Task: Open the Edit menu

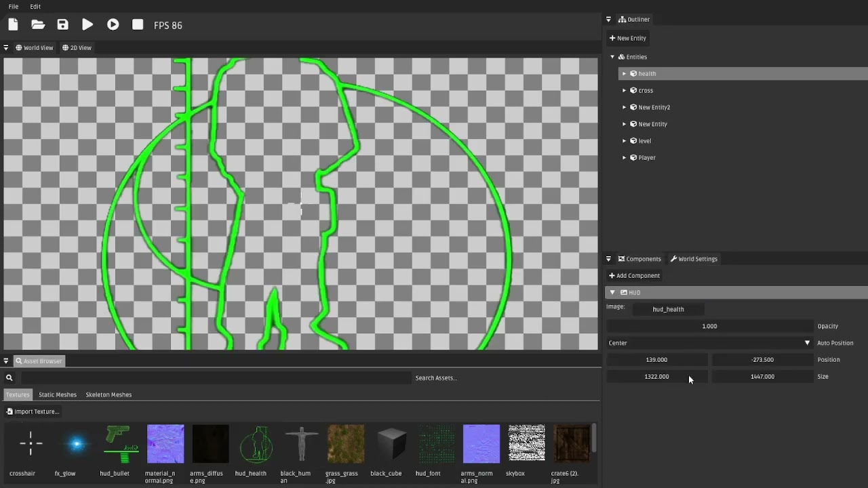Action: [x=35, y=6]
